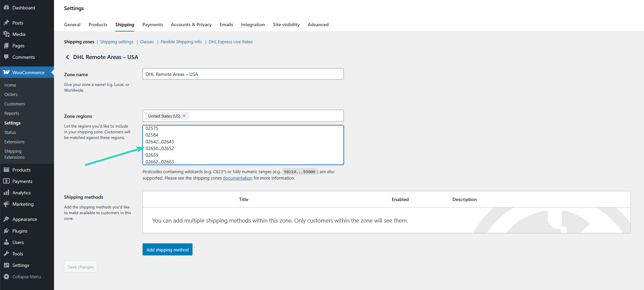Click the 02659 postcode line

(152, 155)
